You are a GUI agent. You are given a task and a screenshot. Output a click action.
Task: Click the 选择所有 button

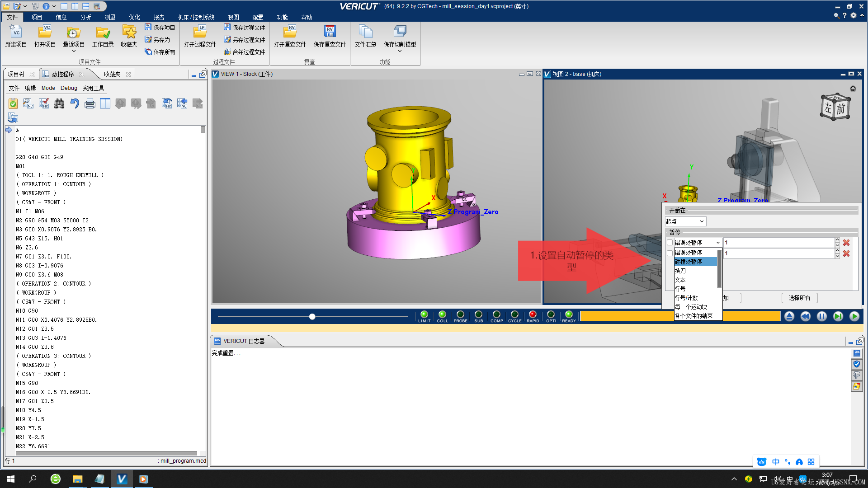coord(799,298)
